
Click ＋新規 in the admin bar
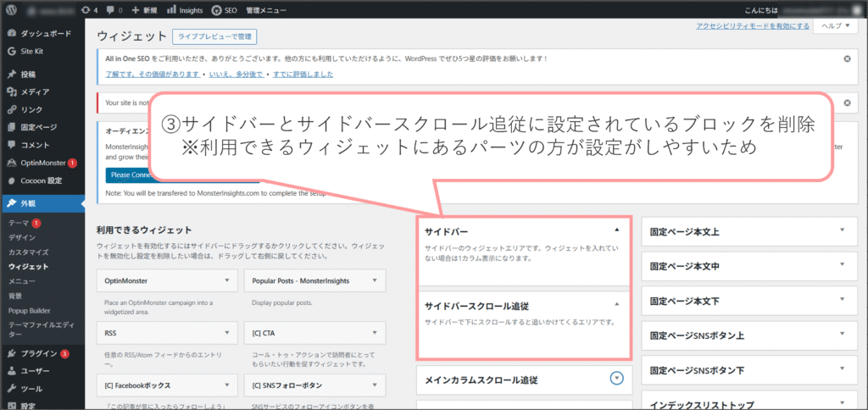click(143, 10)
